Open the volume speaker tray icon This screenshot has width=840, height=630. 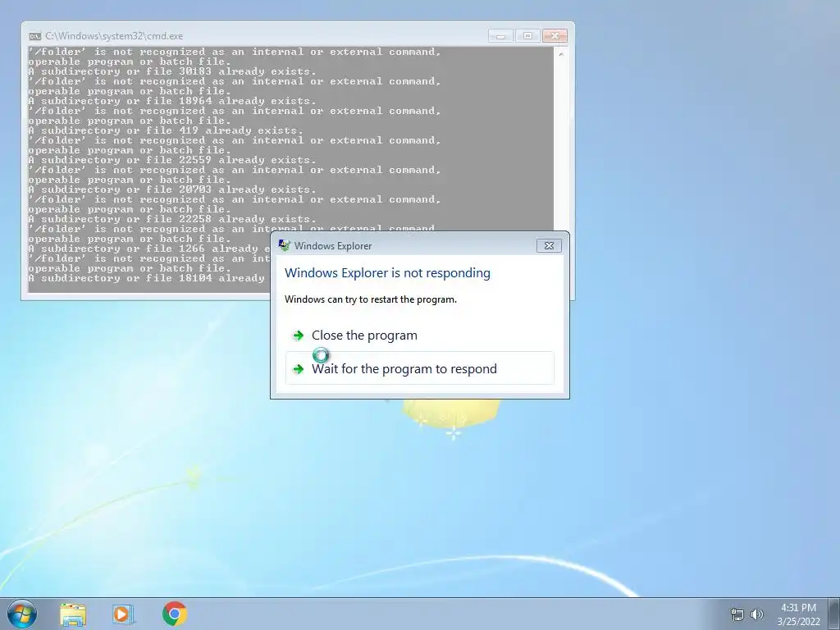coord(756,614)
